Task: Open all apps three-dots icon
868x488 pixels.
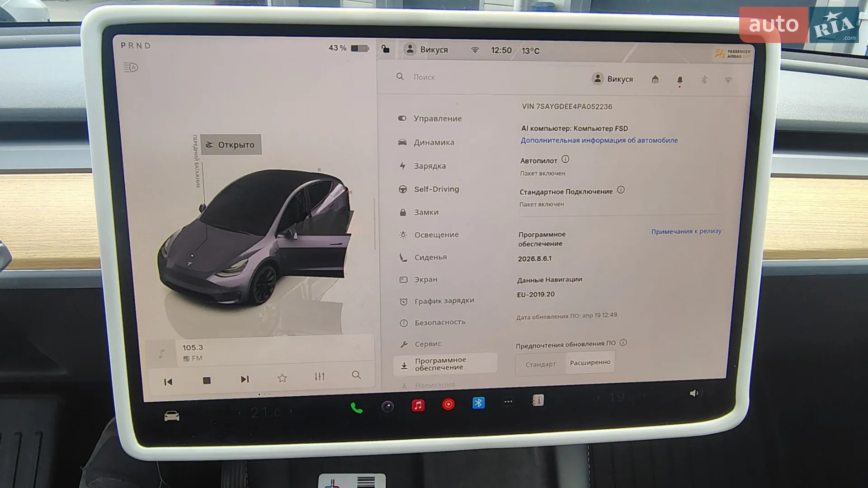Action: [x=508, y=402]
